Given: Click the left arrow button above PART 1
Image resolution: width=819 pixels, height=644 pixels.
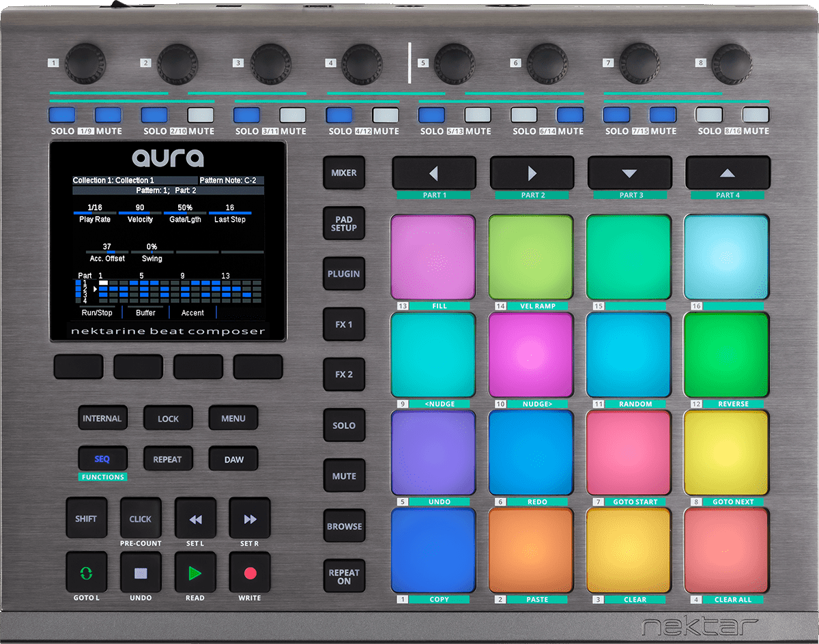Looking at the screenshot, I should pos(434,173).
